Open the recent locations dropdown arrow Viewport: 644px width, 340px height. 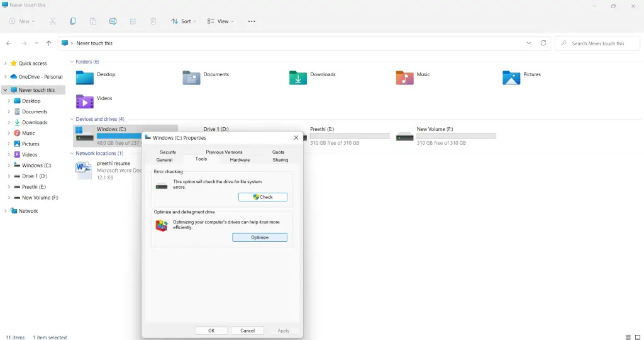tap(36, 43)
